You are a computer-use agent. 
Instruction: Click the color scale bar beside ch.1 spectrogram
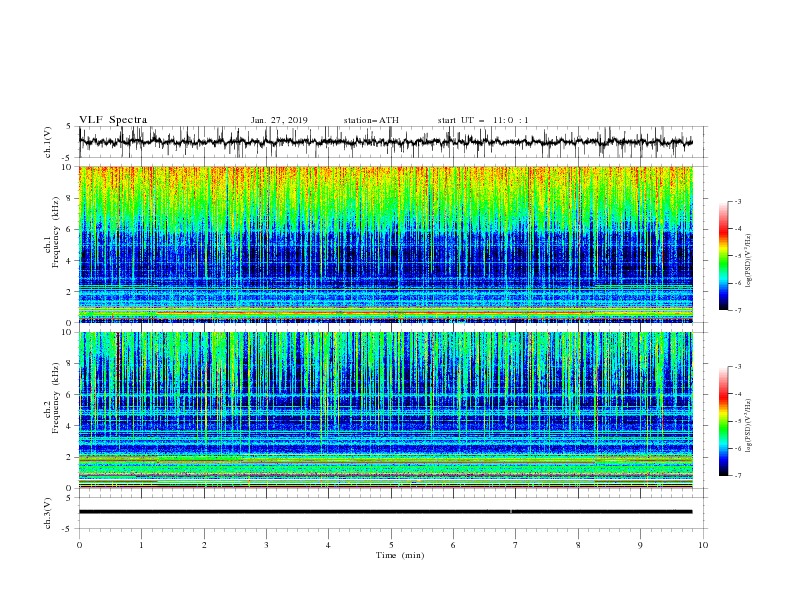pos(724,256)
